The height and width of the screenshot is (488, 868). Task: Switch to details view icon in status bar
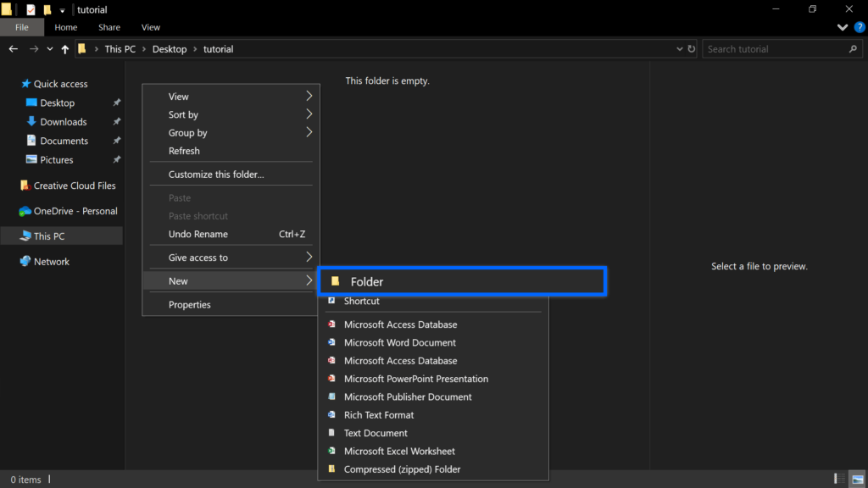tap(839, 480)
